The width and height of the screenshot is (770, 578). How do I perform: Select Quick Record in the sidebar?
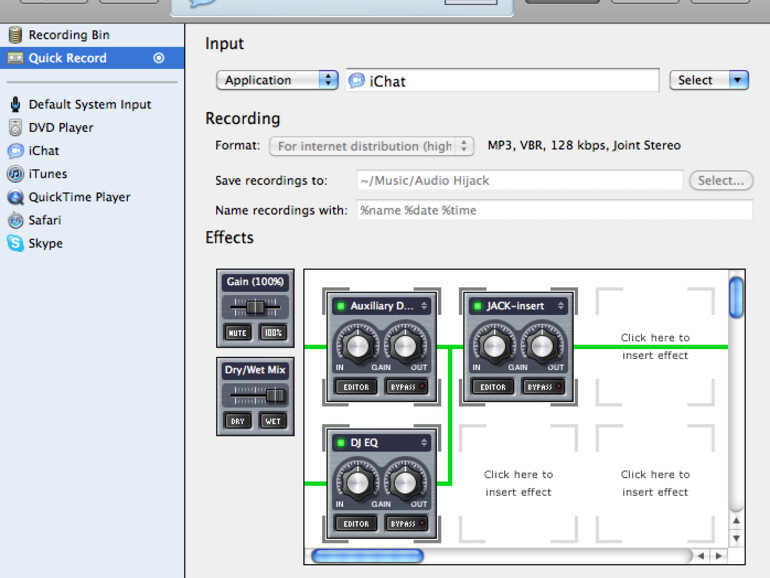[67, 58]
